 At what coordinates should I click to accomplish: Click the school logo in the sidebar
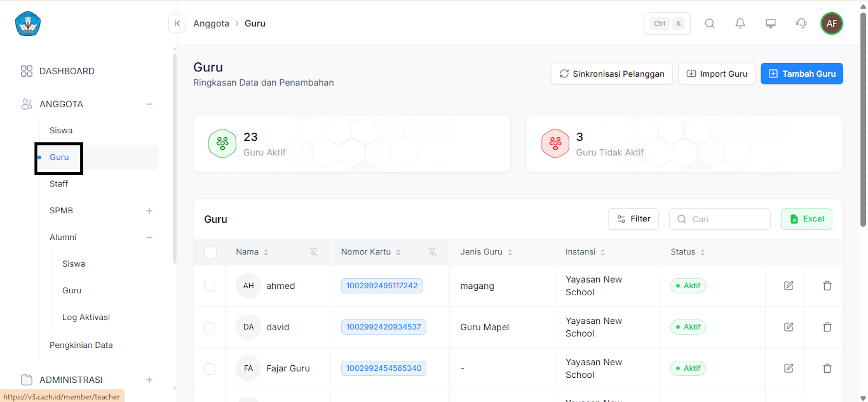(x=28, y=23)
